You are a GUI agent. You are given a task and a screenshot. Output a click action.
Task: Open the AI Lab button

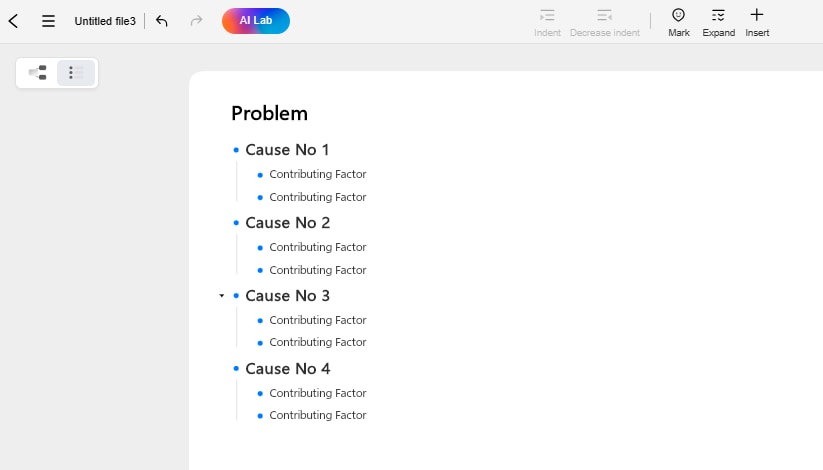click(256, 21)
